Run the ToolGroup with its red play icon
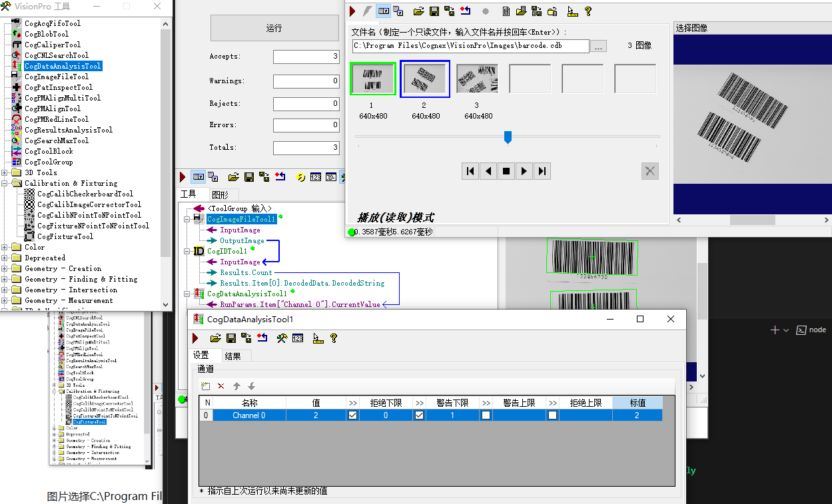Viewport: 832px width, 504px height. pos(183,177)
